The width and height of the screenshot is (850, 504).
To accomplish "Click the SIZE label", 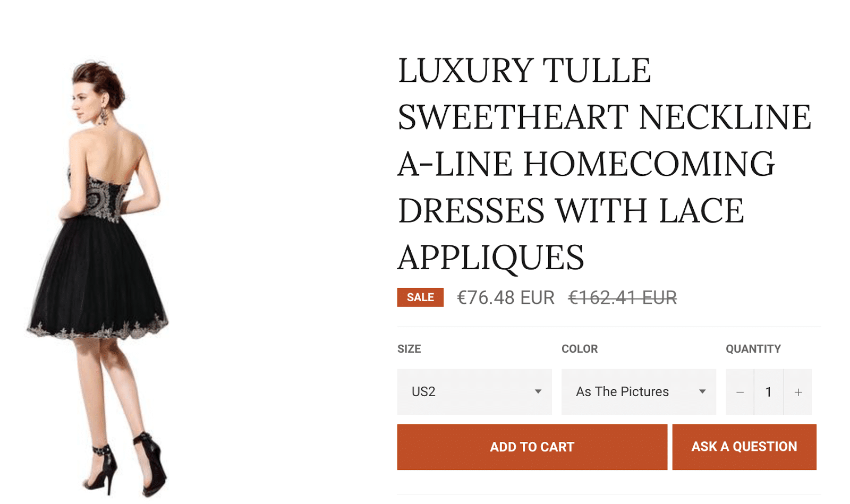I will point(409,349).
